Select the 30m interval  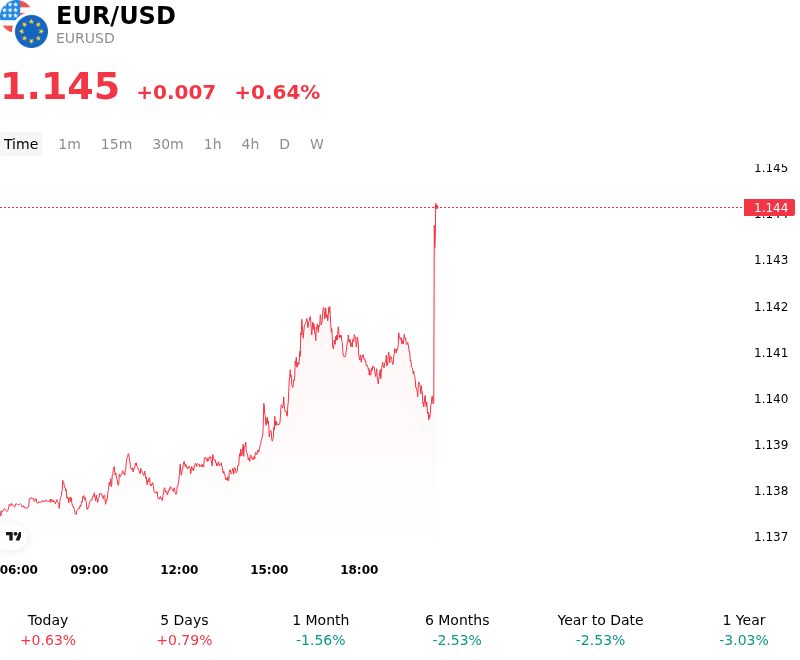tap(168, 144)
